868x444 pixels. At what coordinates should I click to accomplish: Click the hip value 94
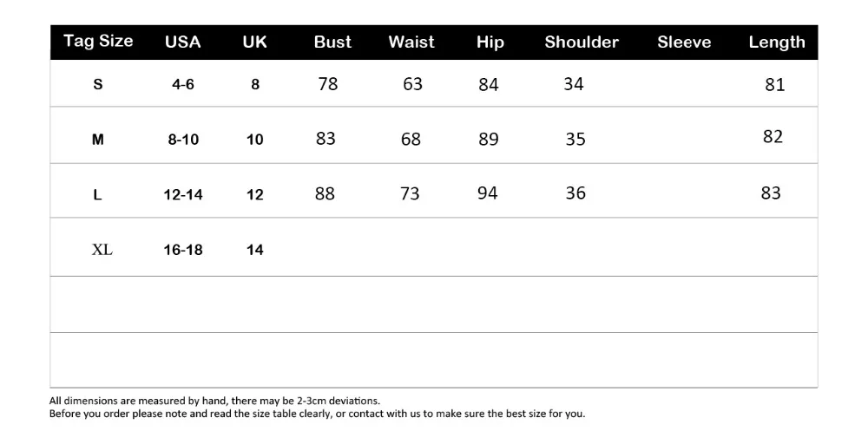click(488, 193)
